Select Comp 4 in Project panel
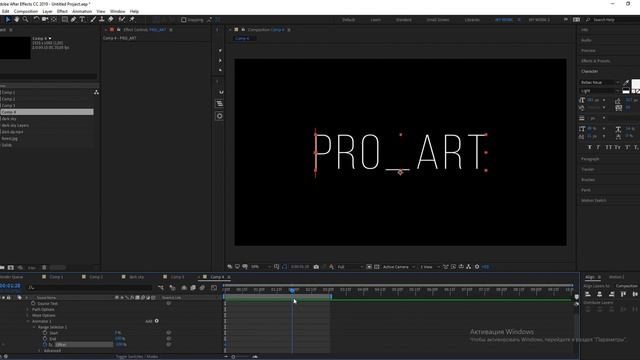Screen dimensions: 640x360 [x=47, y=112]
